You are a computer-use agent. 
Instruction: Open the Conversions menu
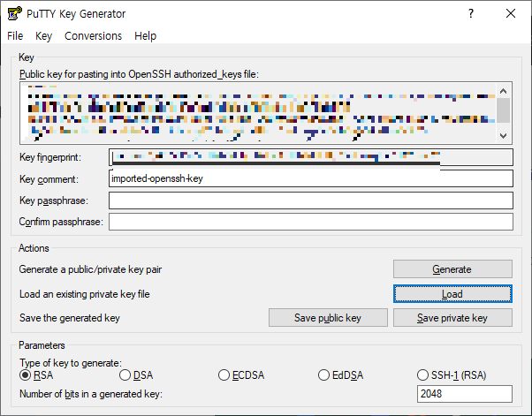[x=93, y=36]
